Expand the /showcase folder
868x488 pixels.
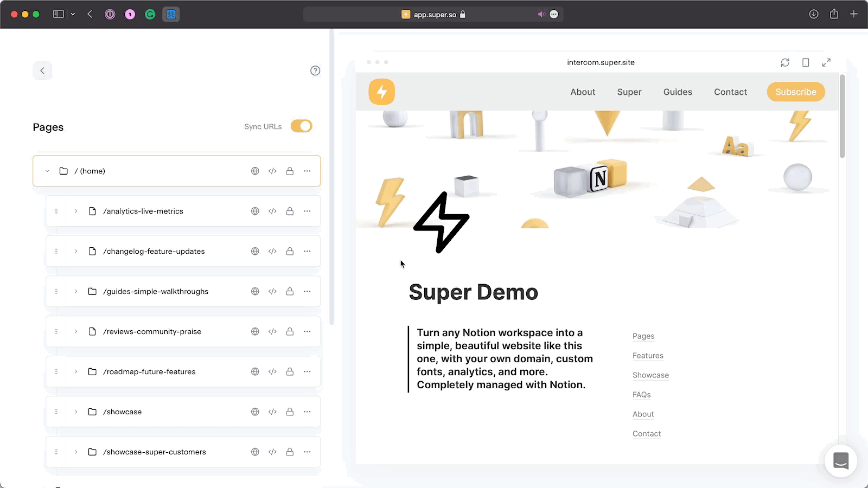[x=76, y=412]
